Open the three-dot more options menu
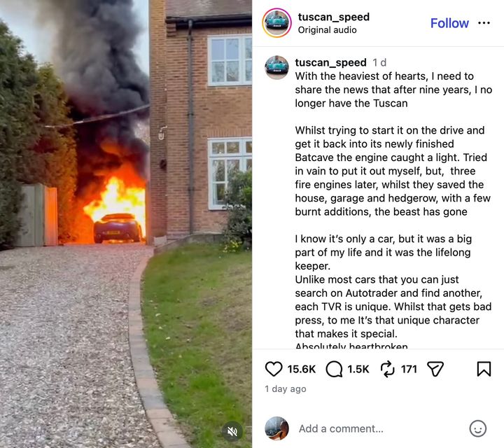The image size is (504, 448). click(484, 23)
